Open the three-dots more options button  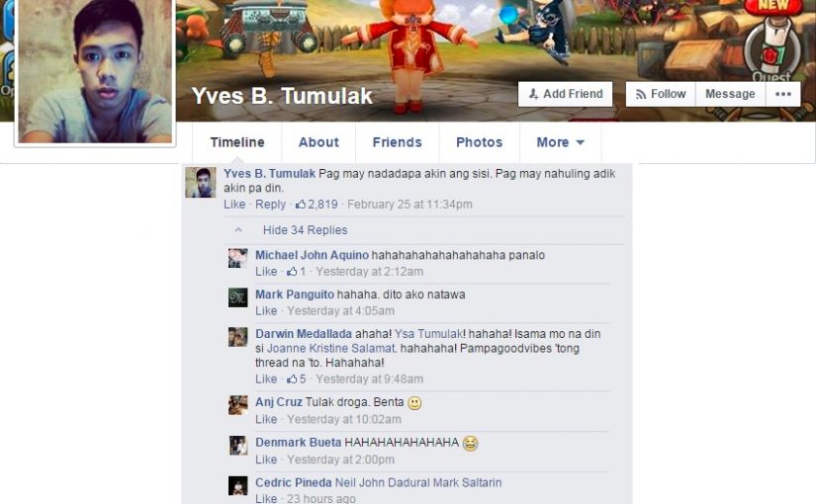783,94
